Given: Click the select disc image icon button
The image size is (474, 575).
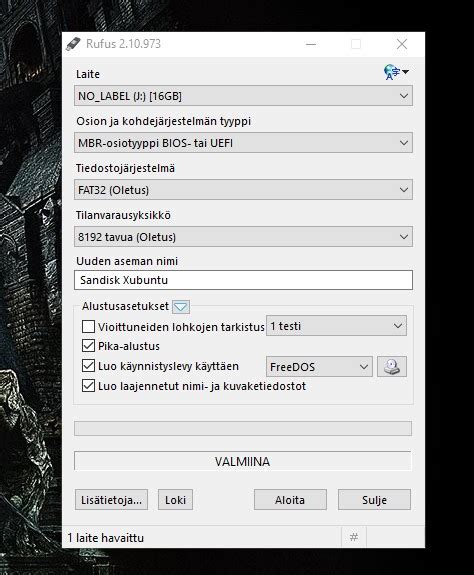Looking at the screenshot, I should (x=392, y=366).
